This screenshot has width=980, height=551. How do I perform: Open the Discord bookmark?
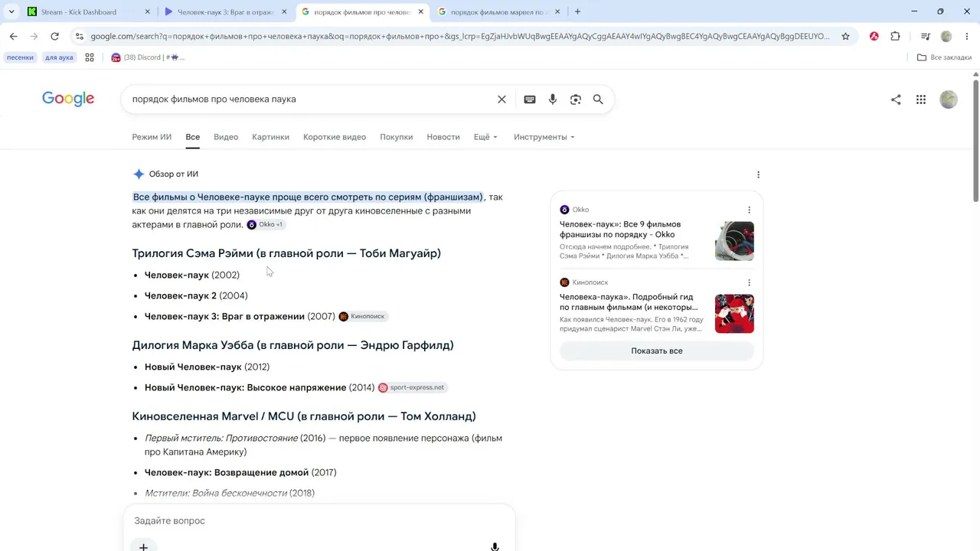148,57
